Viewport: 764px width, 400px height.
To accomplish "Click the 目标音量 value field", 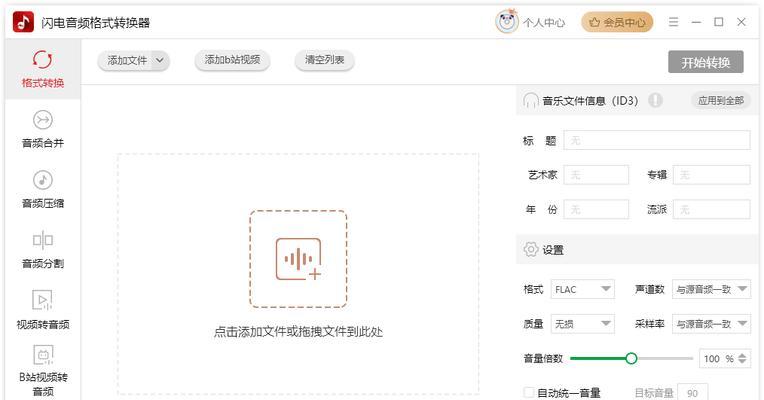I will 692,393.
